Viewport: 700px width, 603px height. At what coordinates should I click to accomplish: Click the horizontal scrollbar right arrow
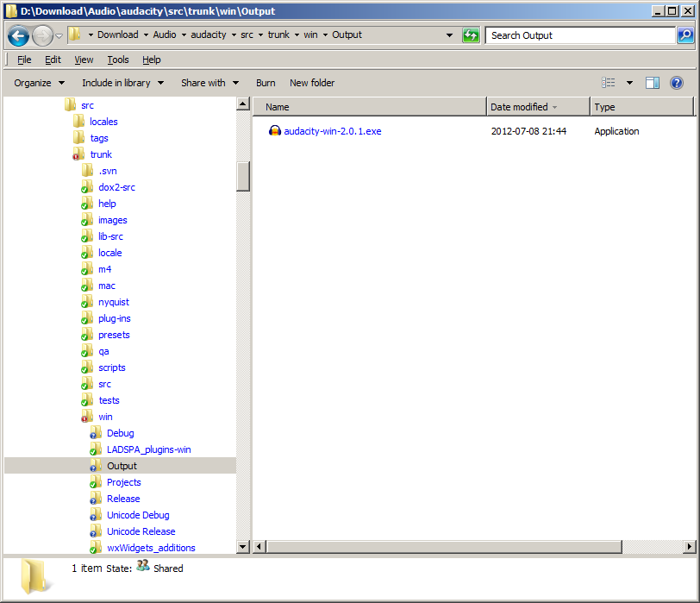pos(690,546)
